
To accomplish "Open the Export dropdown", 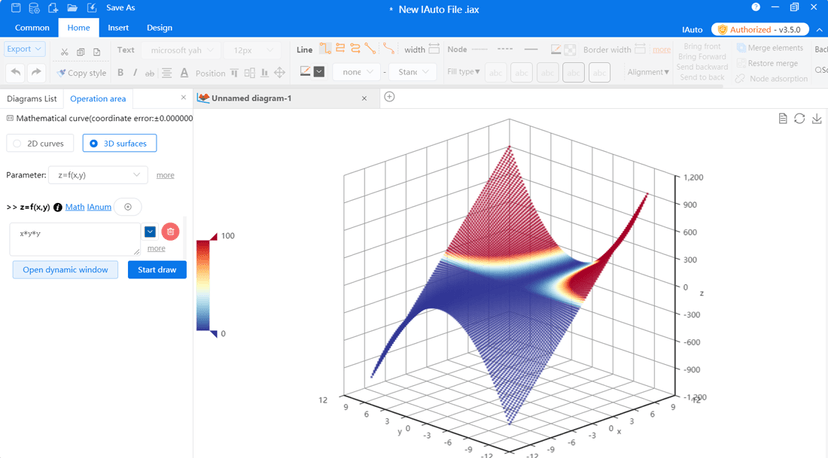I will coord(24,49).
